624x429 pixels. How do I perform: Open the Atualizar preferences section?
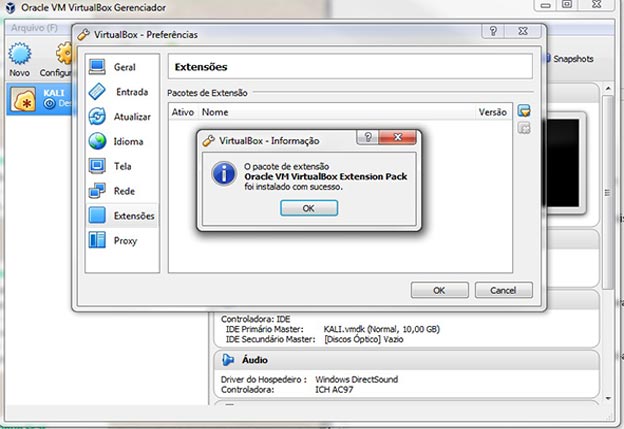tap(122, 117)
